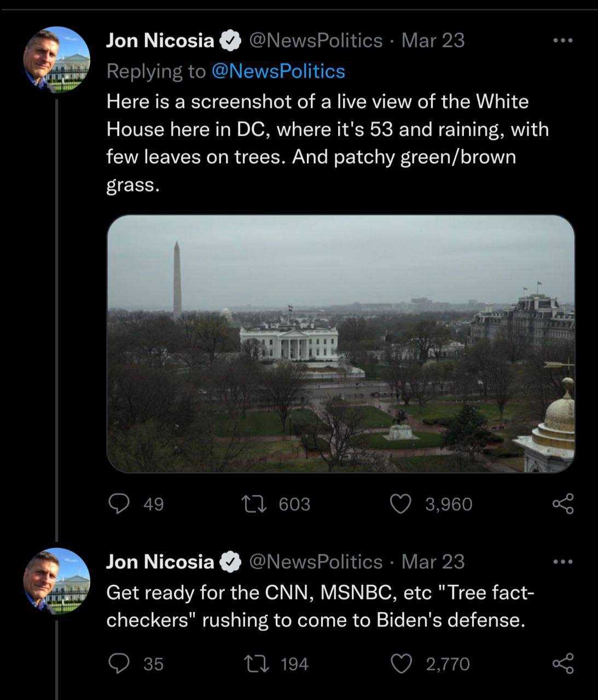Open the White House live view image
598x700 pixels.
[x=340, y=343]
